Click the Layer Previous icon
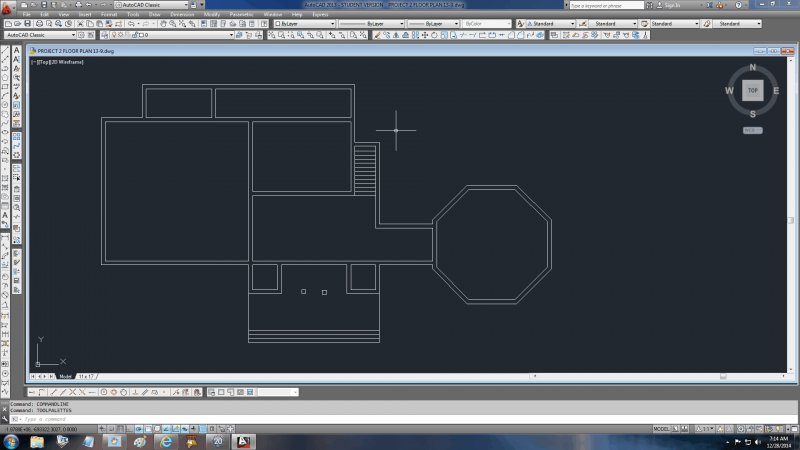800x450 pixels. pyautogui.click(x=249, y=35)
